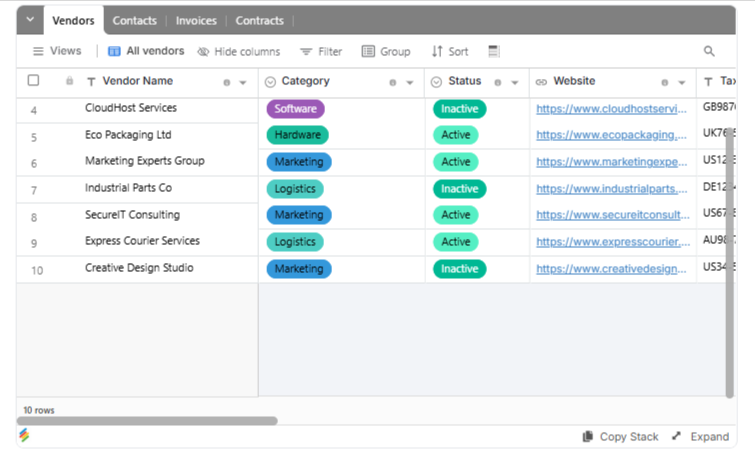Viewport: 755px width, 459px height.
Task: Click the info dot in Website header
Action: (664, 83)
